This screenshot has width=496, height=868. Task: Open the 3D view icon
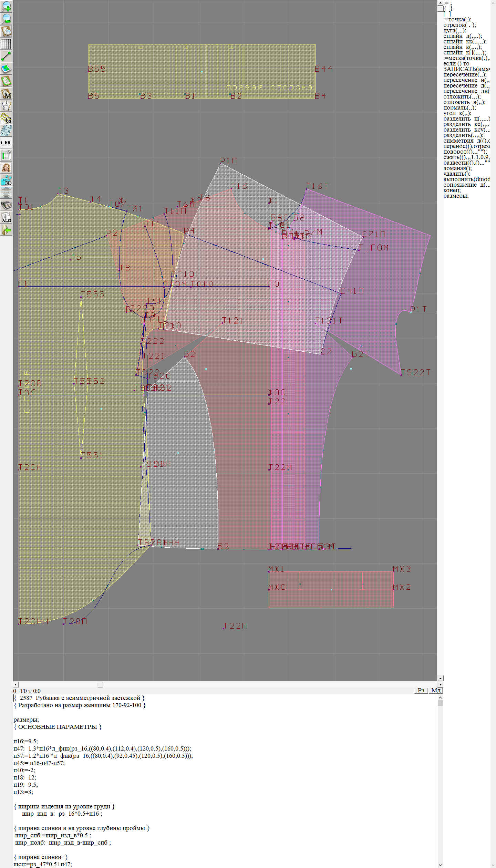[6, 180]
